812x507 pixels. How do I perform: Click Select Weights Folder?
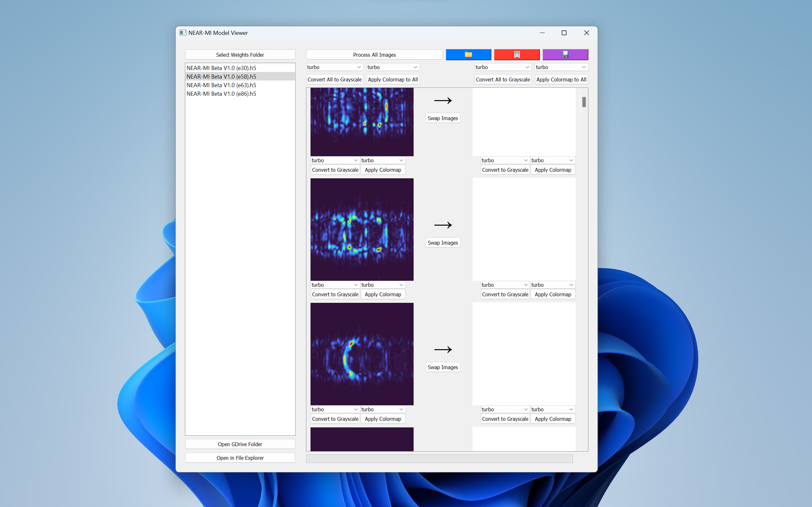[x=240, y=54]
